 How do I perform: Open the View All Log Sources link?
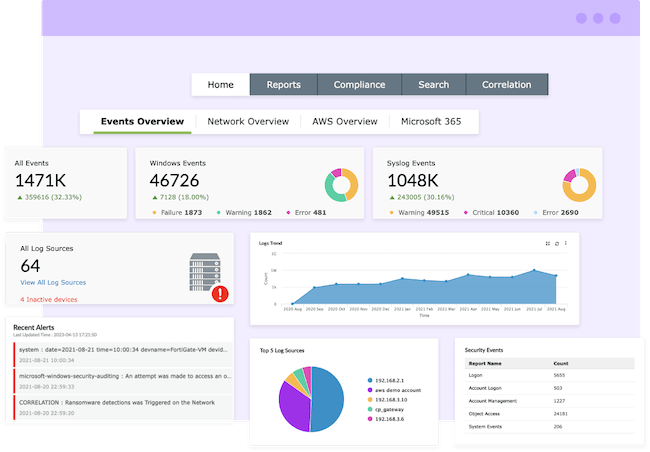pyautogui.click(x=53, y=283)
